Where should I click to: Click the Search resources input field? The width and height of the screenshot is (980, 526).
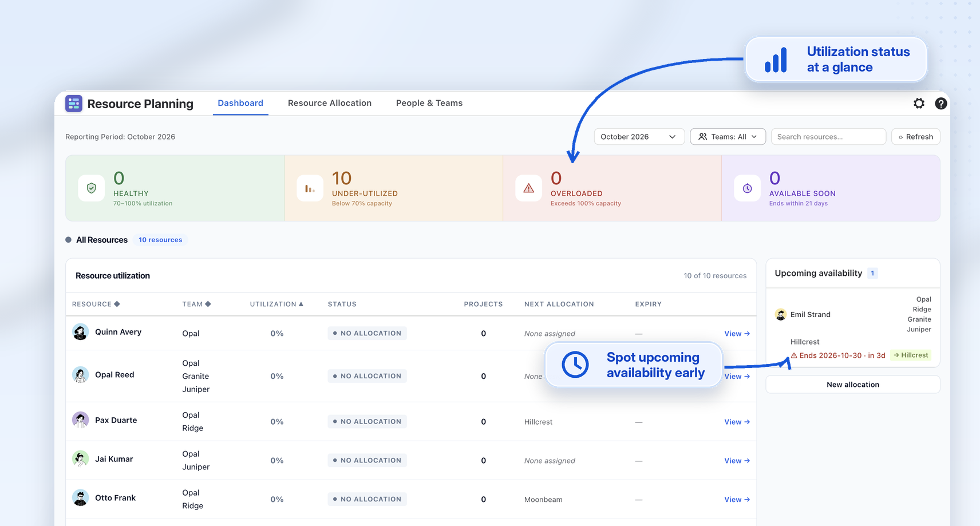pos(828,137)
